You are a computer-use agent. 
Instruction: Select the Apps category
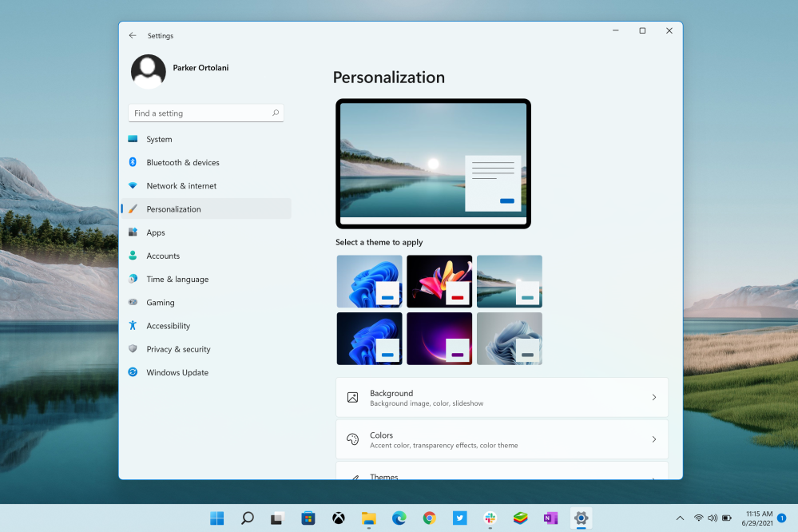click(156, 232)
